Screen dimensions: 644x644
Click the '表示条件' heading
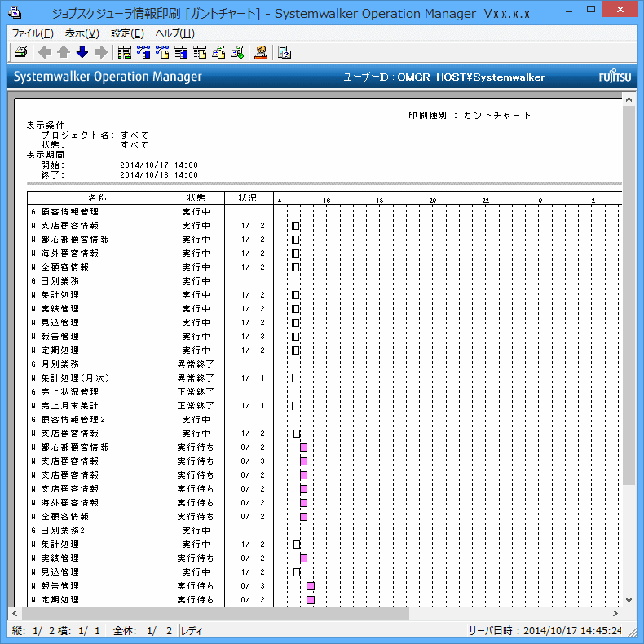click(46, 125)
